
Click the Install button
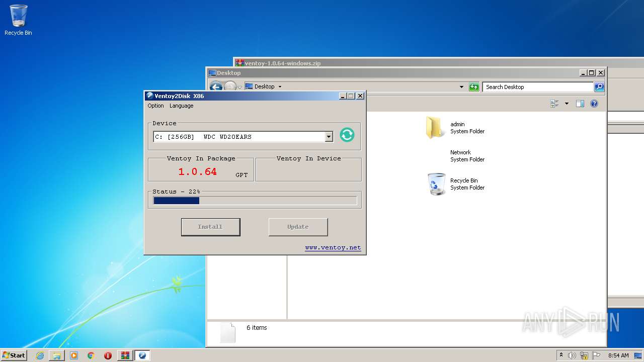[x=210, y=227]
